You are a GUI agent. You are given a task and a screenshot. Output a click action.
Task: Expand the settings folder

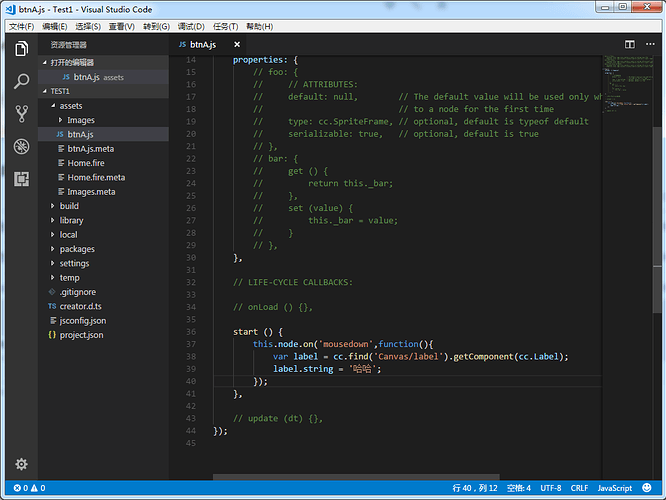pos(52,263)
